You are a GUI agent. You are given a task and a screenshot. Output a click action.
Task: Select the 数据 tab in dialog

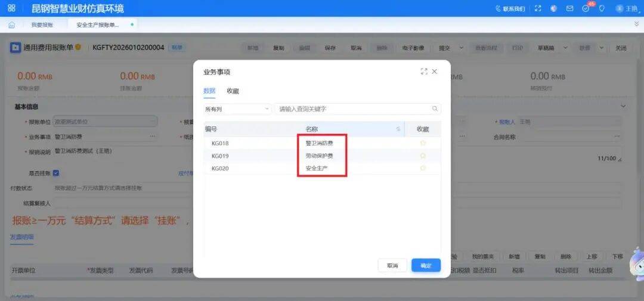(209, 91)
